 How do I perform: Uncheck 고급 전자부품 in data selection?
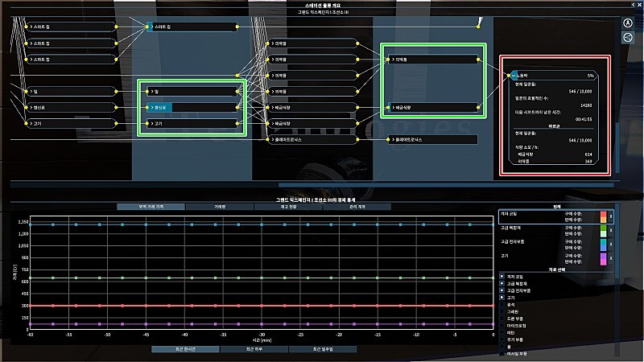point(502,290)
